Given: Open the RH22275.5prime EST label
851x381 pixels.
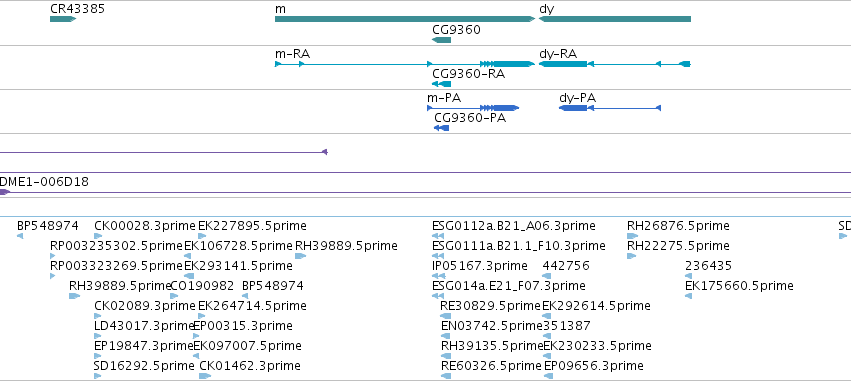Looking at the screenshot, I should pyautogui.click(x=678, y=245).
